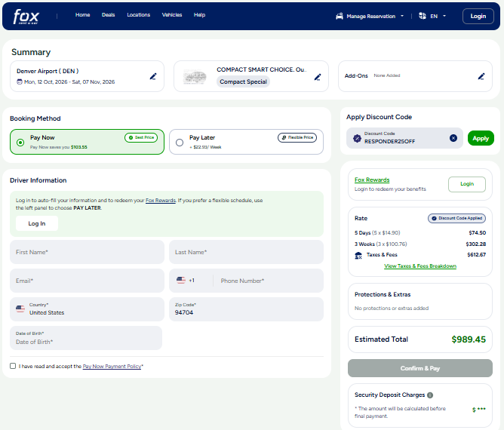Image resolution: width=504 pixels, height=430 pixels.
Task: Apply the discount code
Action: (x=481, y=138)
